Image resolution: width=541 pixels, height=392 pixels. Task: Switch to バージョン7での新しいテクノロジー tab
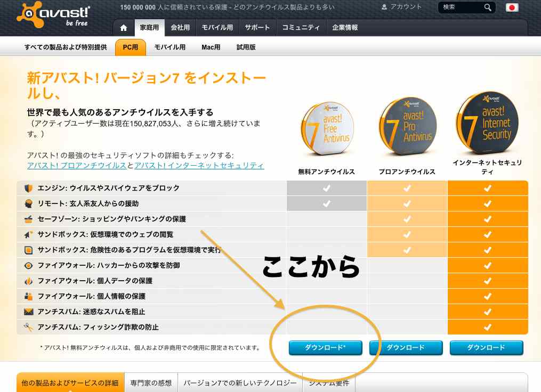click(x=240, y=383)
